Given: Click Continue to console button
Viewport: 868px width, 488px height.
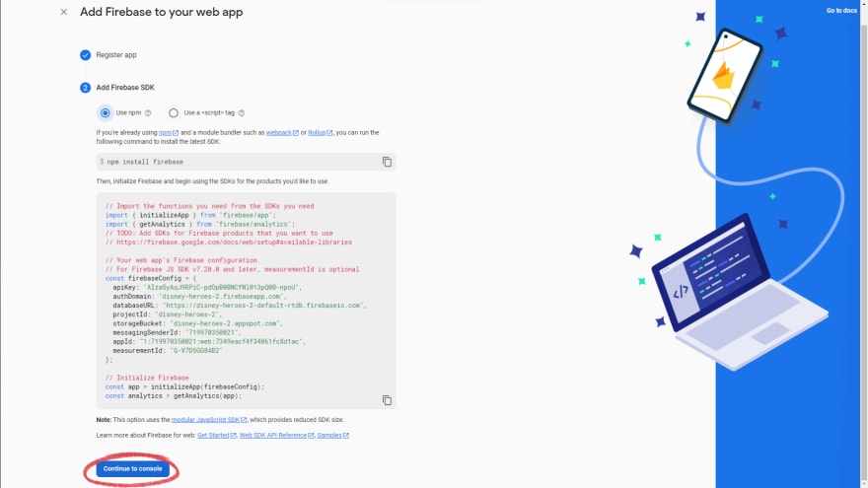Looking at the screenshot, I should pos(133,468).
